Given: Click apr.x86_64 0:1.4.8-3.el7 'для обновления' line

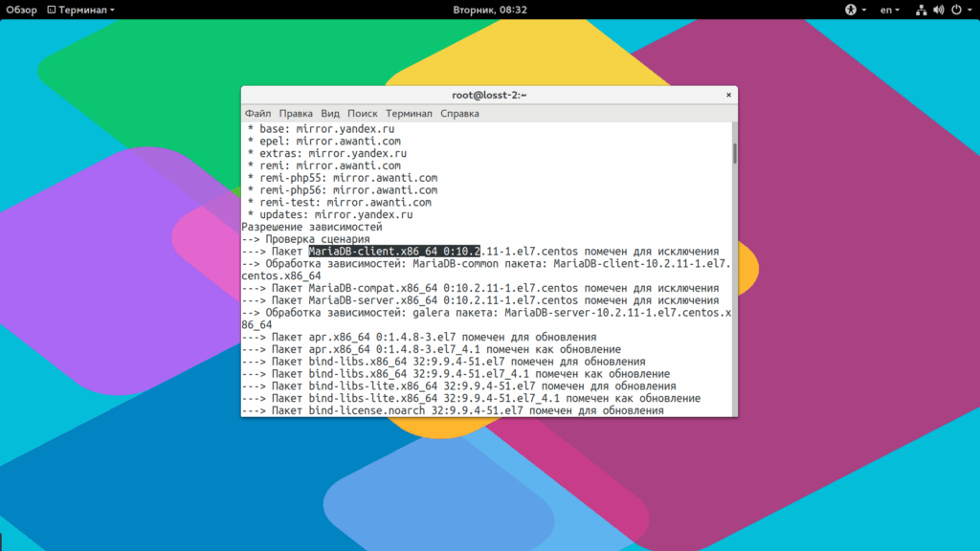Looking at the screenshot, I should 419,338.
